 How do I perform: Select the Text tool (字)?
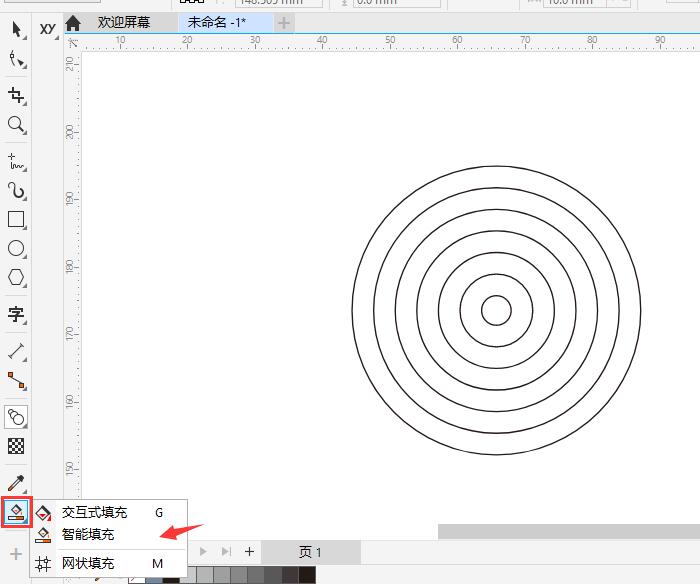(x=16, y=314)
